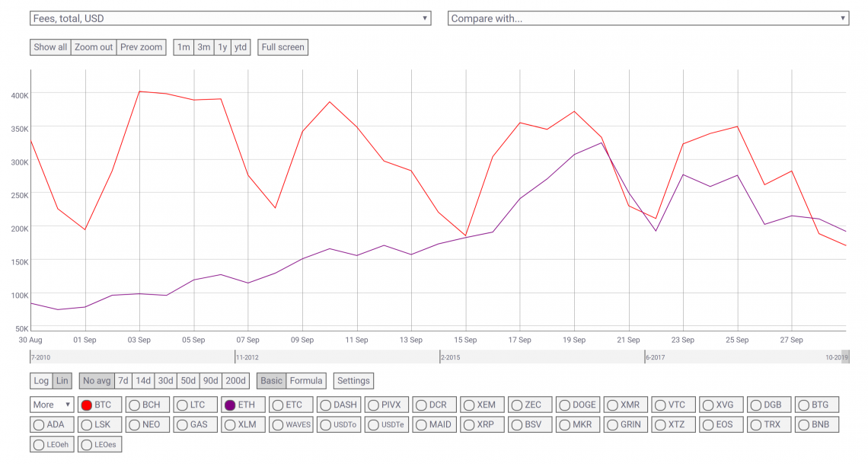This screenshot has height=464, width=868.
Task: Enable the ETC series
Action: [x=291, y=405]
